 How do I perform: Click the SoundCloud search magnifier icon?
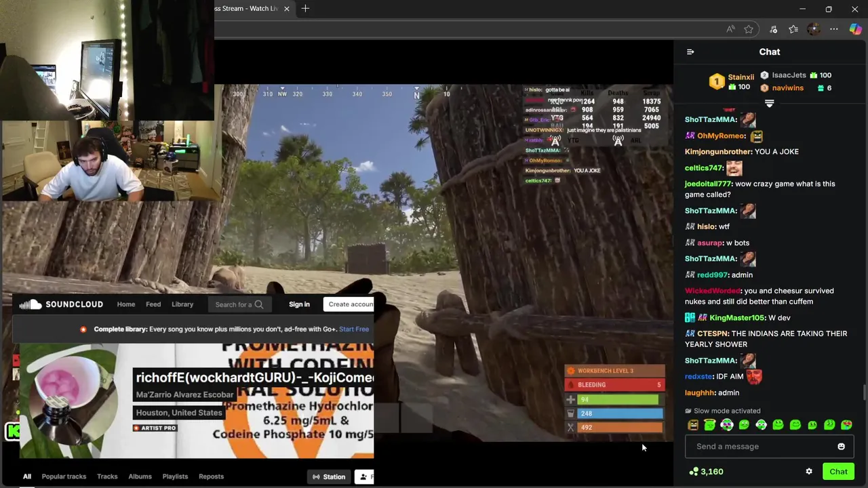[x=258, y=304]
